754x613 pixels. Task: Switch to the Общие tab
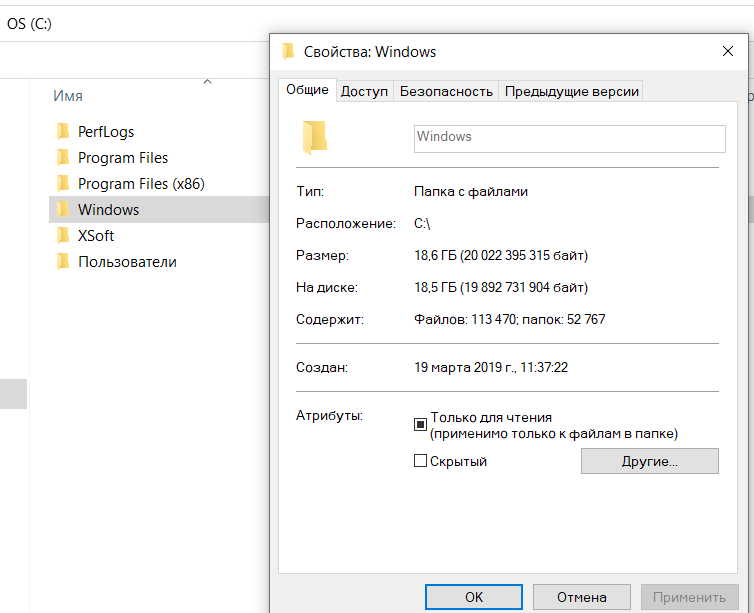pyautogui.click(x=307, y=90)
